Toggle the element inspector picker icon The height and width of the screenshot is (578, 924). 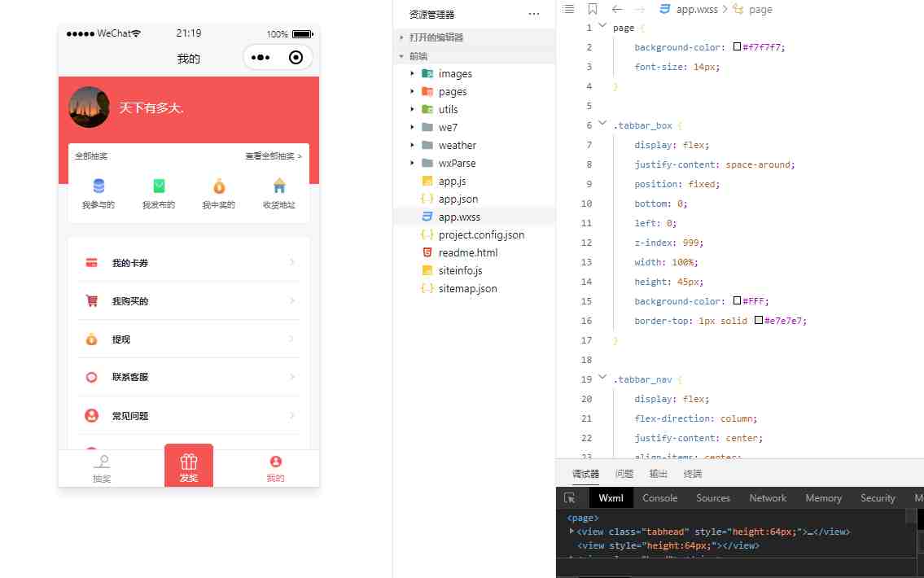point(570,497)
